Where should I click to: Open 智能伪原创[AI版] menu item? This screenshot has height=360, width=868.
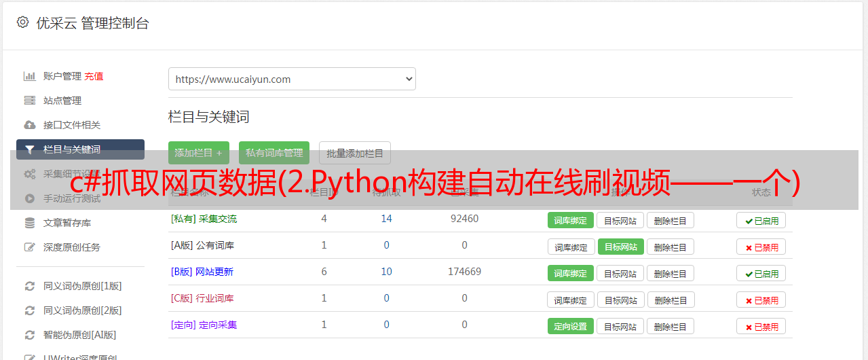(x=80, y=335)
